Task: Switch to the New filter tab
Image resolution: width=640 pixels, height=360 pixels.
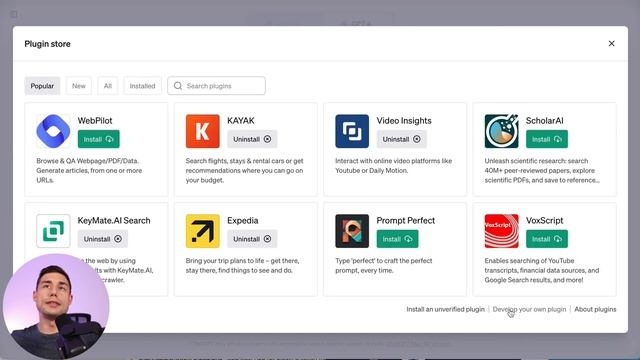Action: click(x=79, y=86)
